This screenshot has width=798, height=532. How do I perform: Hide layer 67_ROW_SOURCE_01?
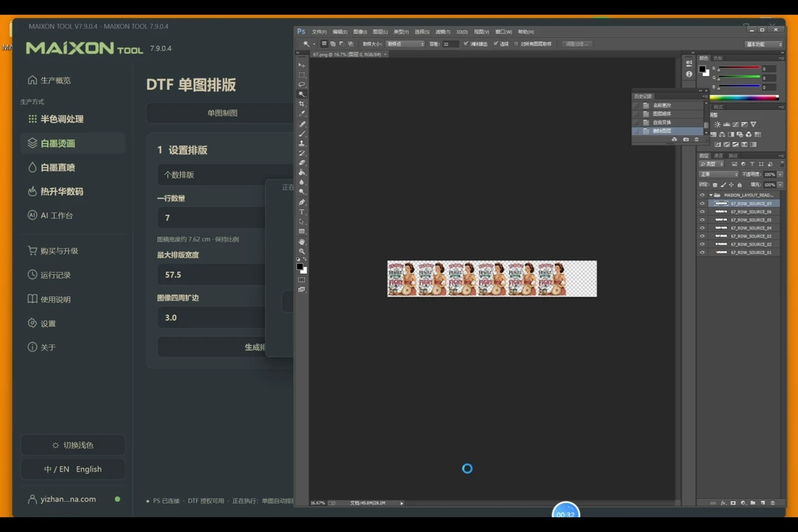point(702,252)
